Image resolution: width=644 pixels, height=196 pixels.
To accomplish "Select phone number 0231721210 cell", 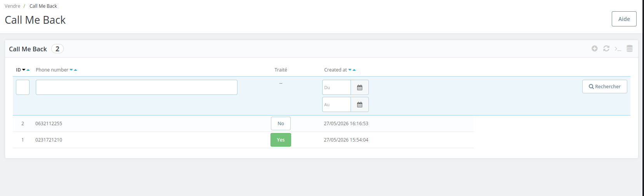I will click(49, 140).
